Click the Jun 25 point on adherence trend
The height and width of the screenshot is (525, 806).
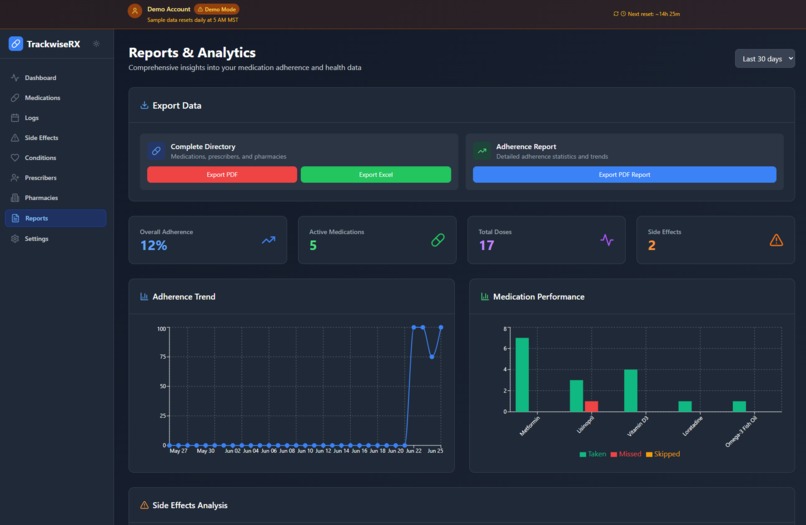(x=441, y=328)
